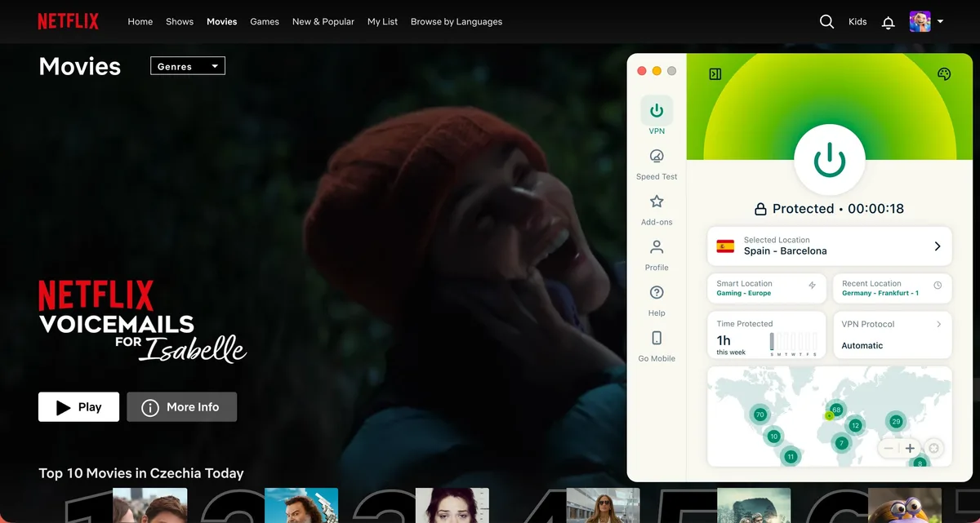Click the Netflix logo in header
980x523 pixels.
coord(68,22)
